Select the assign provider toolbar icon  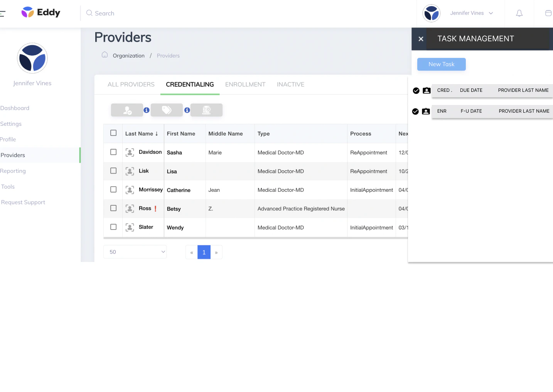coord(127,110)
